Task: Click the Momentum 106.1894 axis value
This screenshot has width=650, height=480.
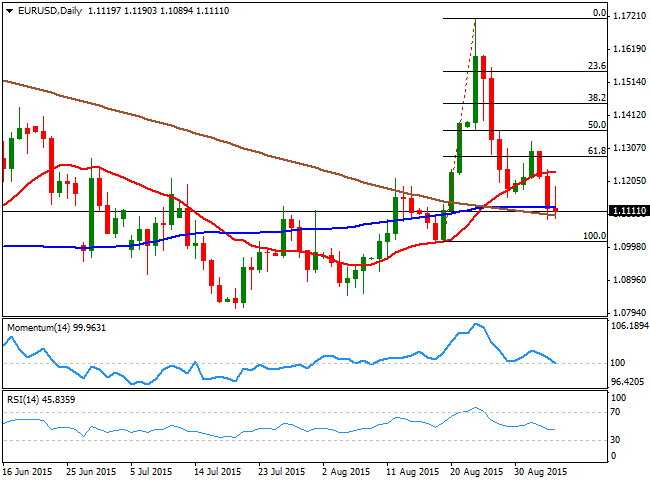Action: (x=626, y=326)
